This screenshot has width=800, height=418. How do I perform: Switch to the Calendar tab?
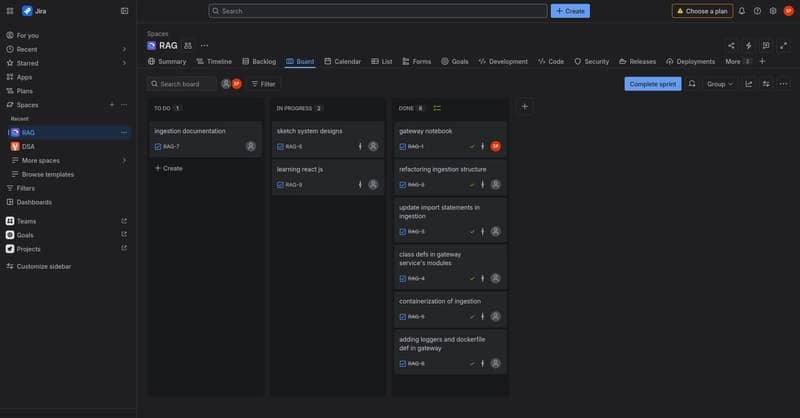tap(342, 61)
